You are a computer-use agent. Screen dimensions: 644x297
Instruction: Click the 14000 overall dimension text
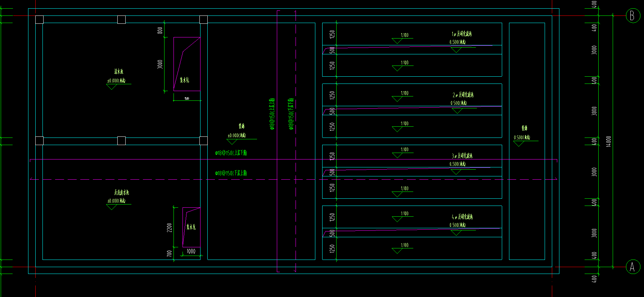coord(608,141)
